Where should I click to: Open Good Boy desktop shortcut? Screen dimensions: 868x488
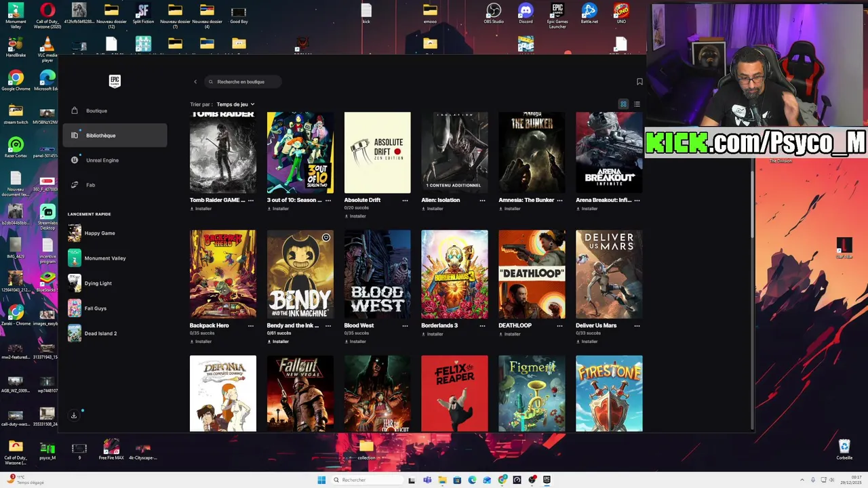click(x=239, y=14)
